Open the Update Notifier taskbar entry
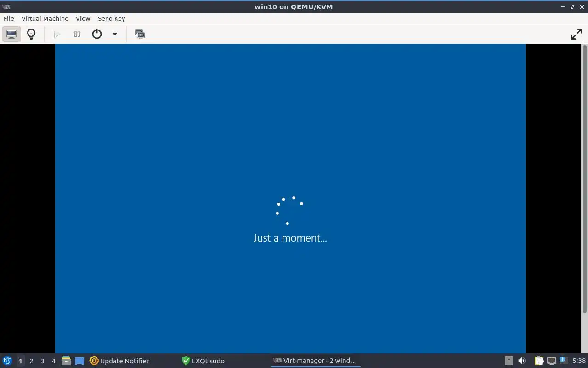Image resolution: width=588 pixels, height=368 pixels. pos(120,361)
